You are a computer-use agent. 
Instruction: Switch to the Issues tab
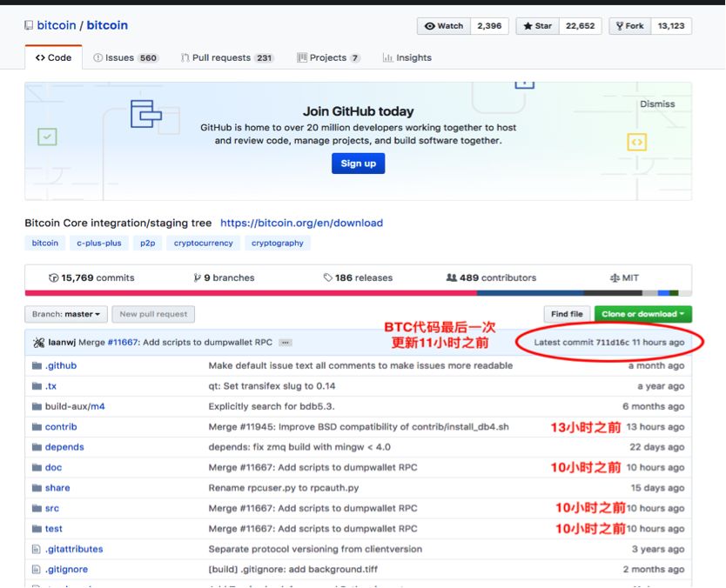click(x=126, y=57)
